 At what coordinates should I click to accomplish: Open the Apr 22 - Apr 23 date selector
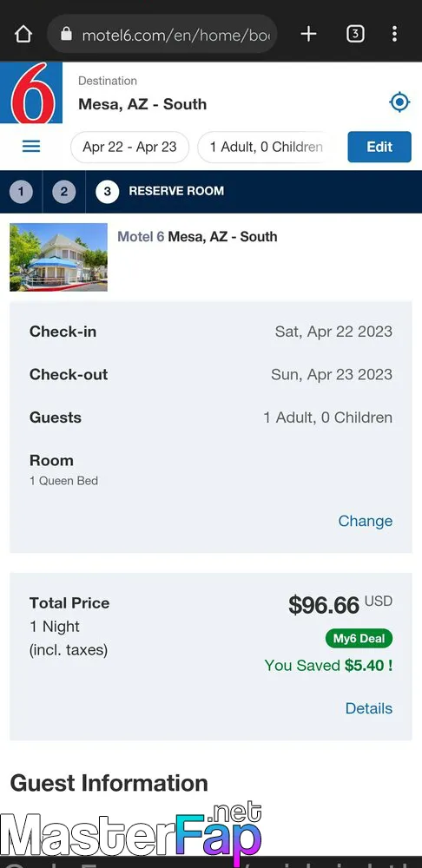(x=129, y=148)
